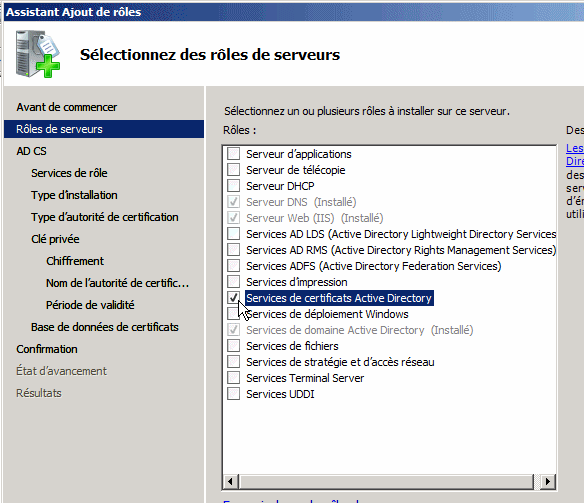Open the AD CS wizard step
This screenshot has width=584, height=503.
click(x=31, y=151)
